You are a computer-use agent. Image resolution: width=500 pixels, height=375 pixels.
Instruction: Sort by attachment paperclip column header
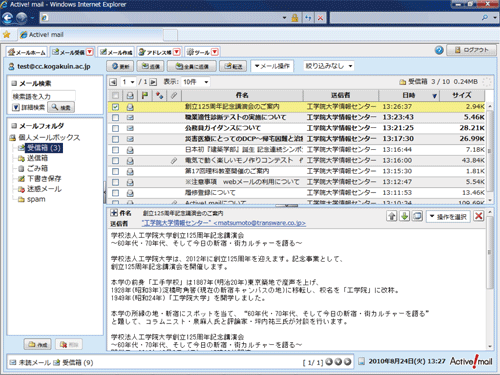point(174,95)
